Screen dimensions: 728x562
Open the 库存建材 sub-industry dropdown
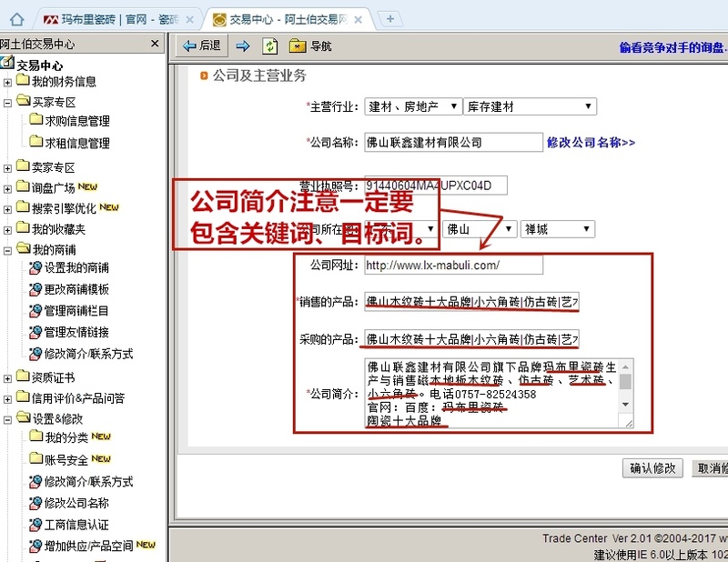530,106
